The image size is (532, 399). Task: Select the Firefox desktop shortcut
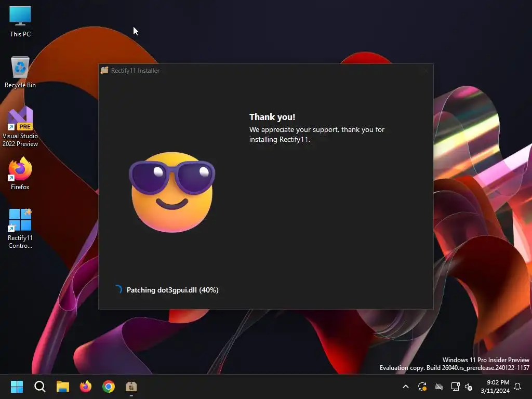(20, 174)
